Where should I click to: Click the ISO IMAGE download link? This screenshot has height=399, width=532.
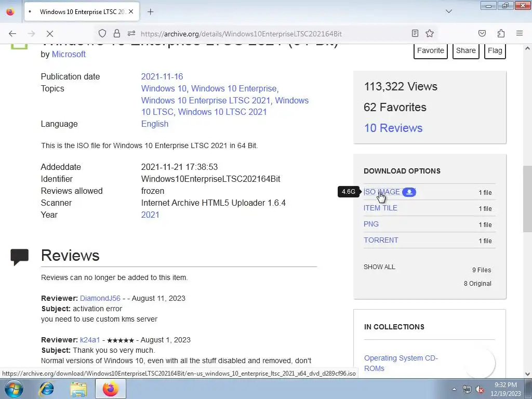pos(382,192)
